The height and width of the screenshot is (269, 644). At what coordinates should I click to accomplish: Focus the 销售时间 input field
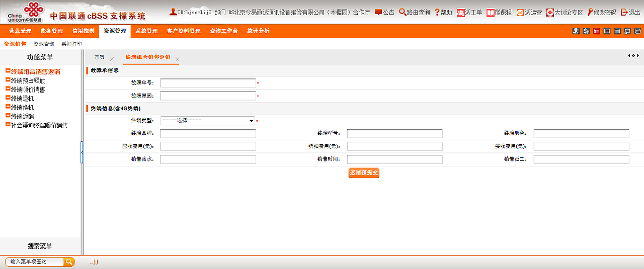click(x=394, y=159)
